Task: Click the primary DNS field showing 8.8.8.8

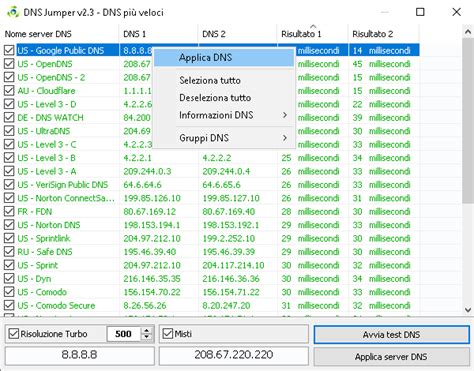Action: coord(80,355)
